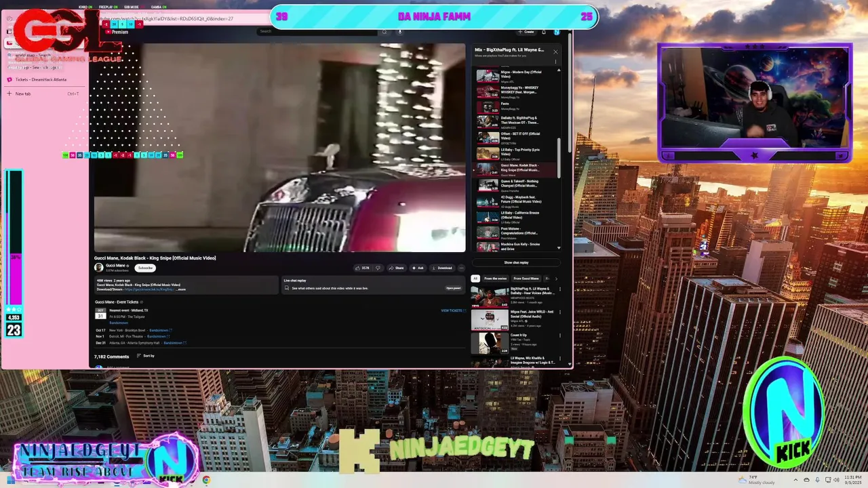
Task: Click the dislike thumbs-down icon
Action: tap(378, 268)
